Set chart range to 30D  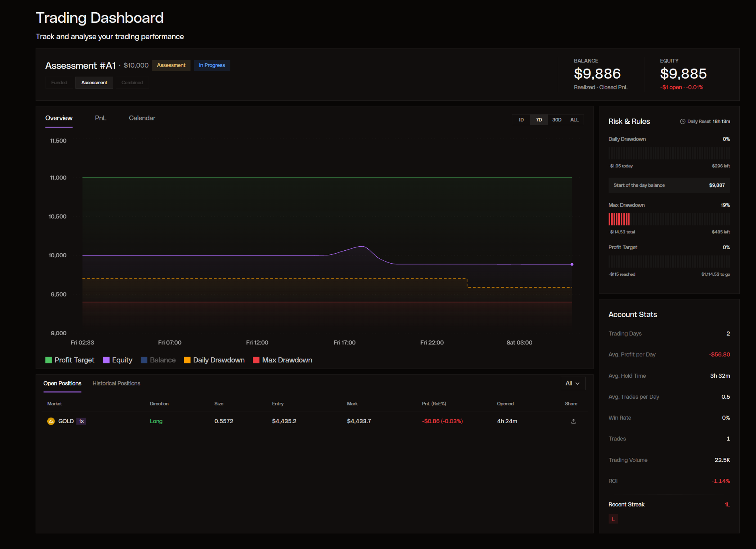(557, 120)
